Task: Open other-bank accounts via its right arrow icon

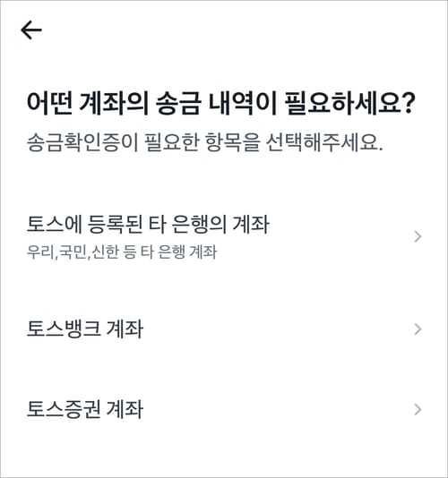Action: point(418,237)
